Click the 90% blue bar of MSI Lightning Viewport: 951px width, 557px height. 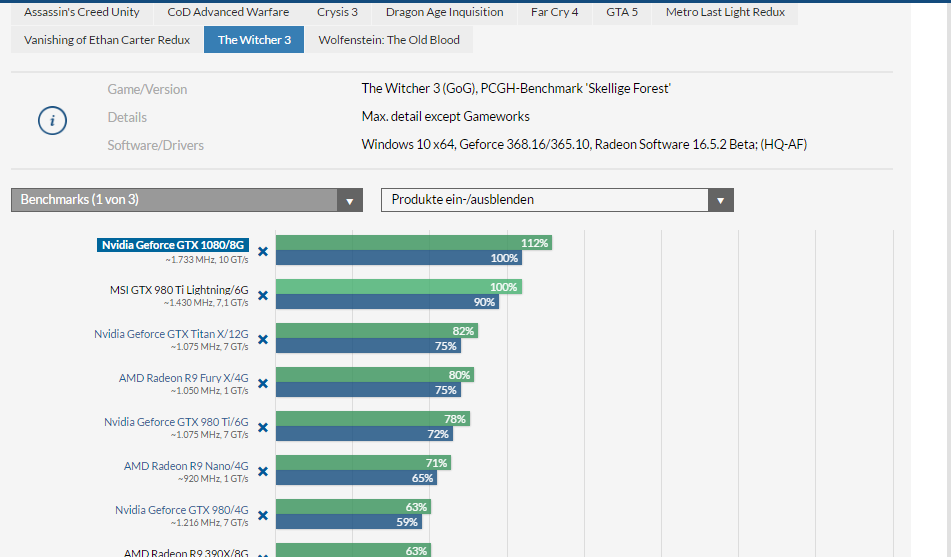pos(388,302)
